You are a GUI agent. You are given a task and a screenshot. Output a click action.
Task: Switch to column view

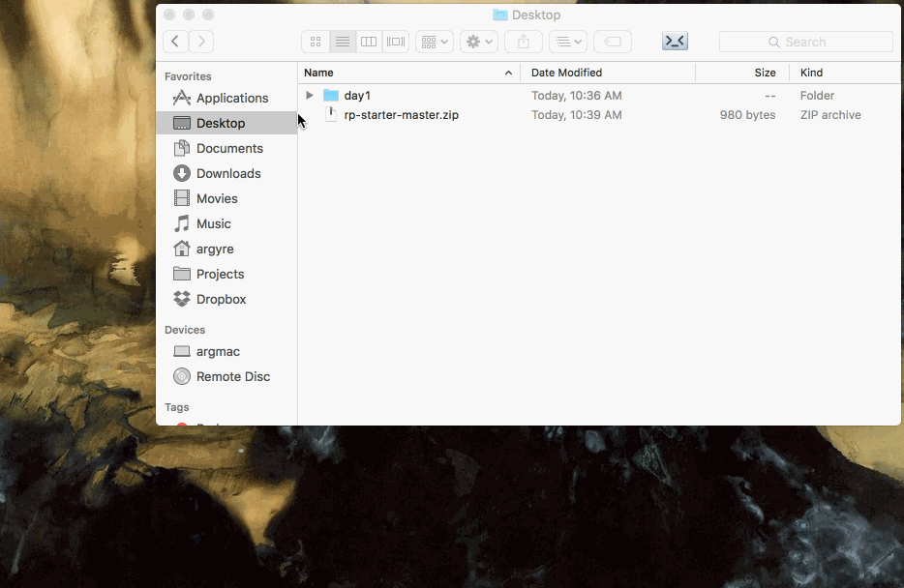click(369, 42)
